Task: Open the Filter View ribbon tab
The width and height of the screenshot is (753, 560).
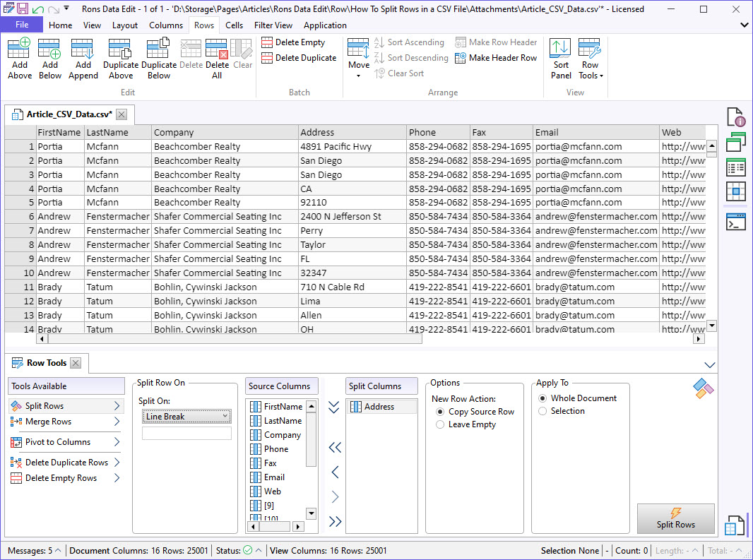Action: point(273,25)
